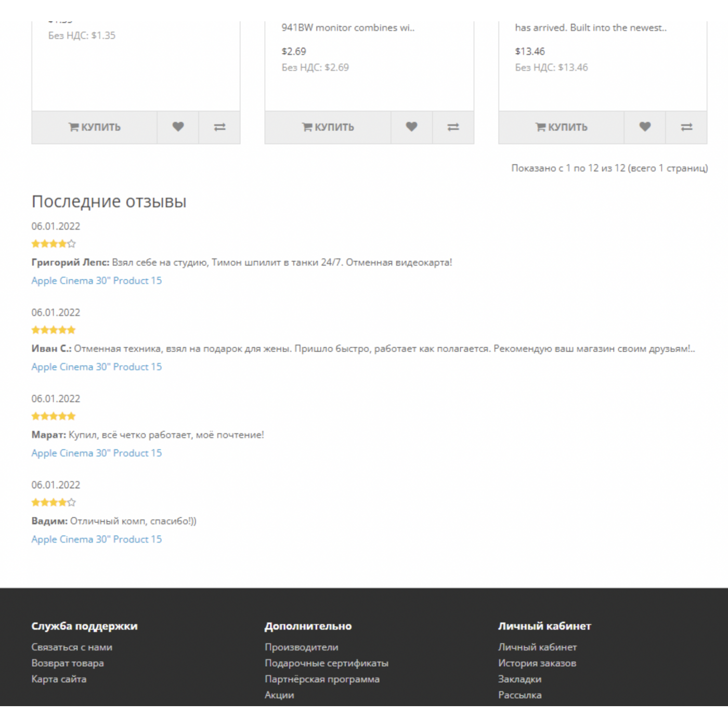Go to Возврат товара page
Viewport: 728px width, 728px height.
click(68, 664)
